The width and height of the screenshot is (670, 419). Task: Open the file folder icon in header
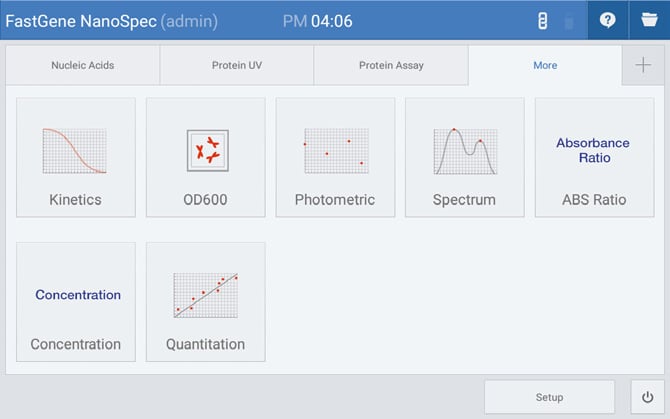point(649,20)
